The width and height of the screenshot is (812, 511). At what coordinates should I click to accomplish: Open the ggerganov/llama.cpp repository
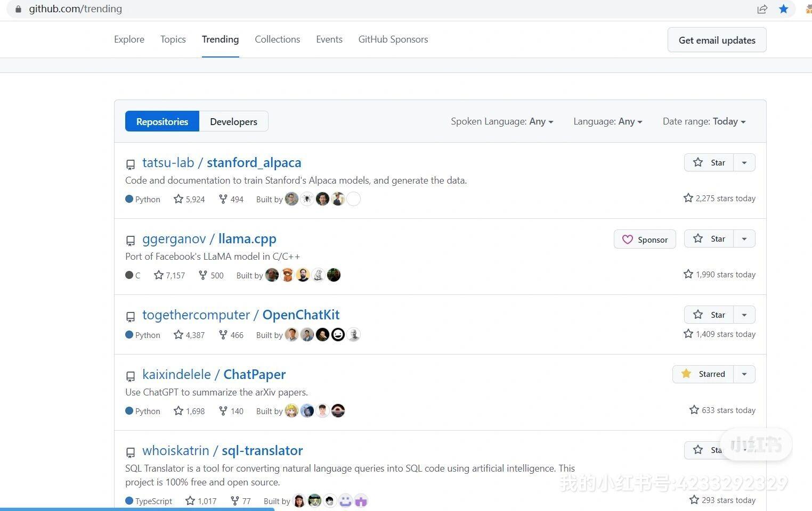click(209, 238)
